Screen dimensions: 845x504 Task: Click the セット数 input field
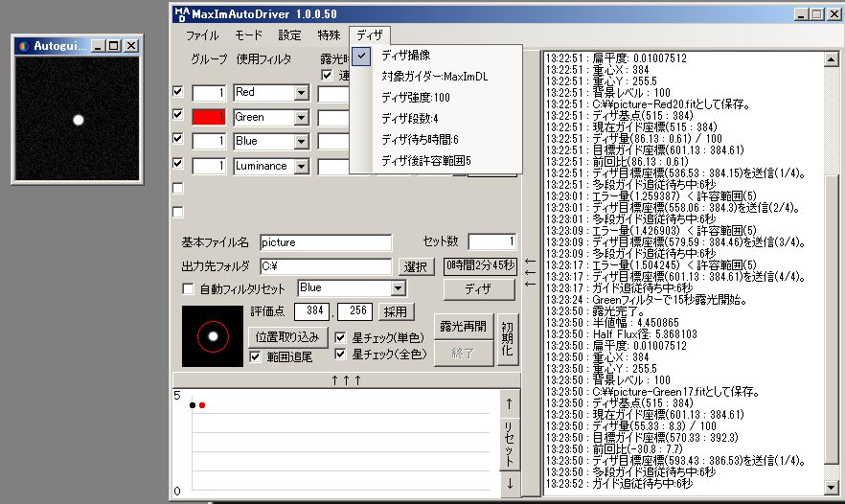[492, 241]
